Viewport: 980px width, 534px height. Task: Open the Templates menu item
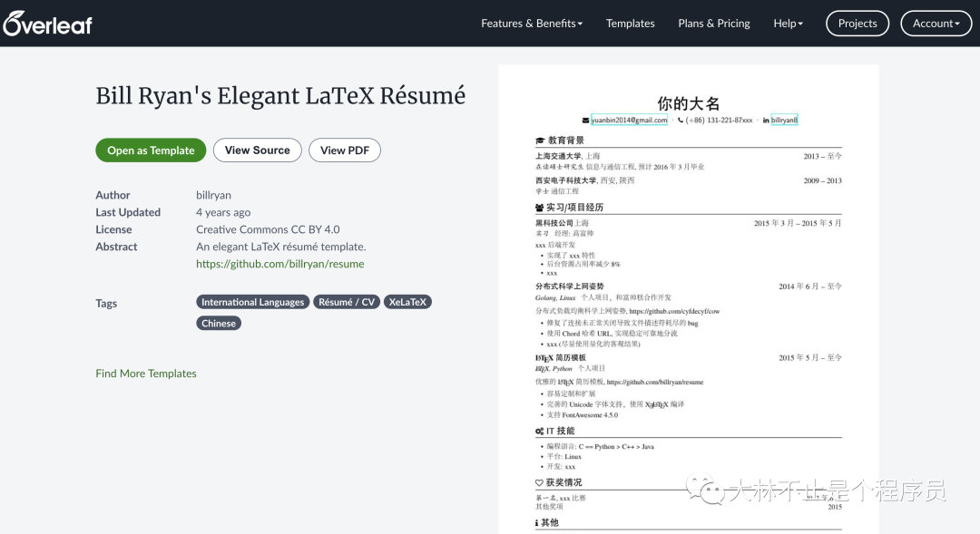(x=630, y=23)
